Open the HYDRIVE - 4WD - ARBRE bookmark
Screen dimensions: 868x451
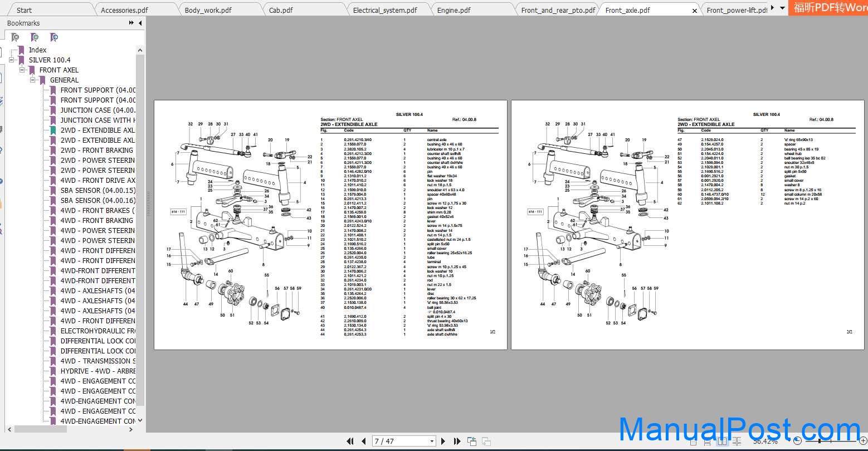(97, 371)
